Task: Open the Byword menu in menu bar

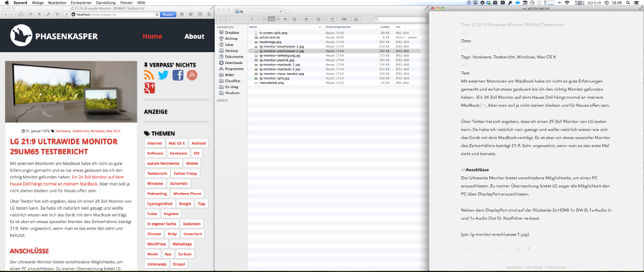Action: tap(20, 3)
